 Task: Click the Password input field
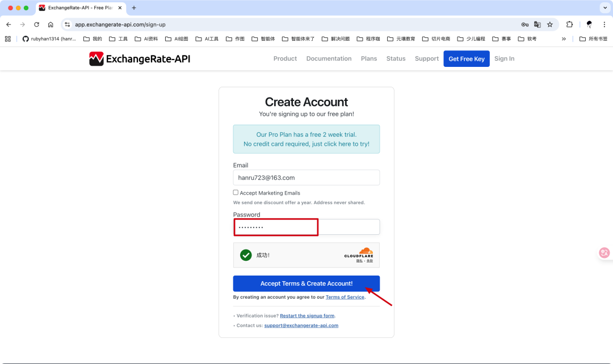tap(306, 227)
